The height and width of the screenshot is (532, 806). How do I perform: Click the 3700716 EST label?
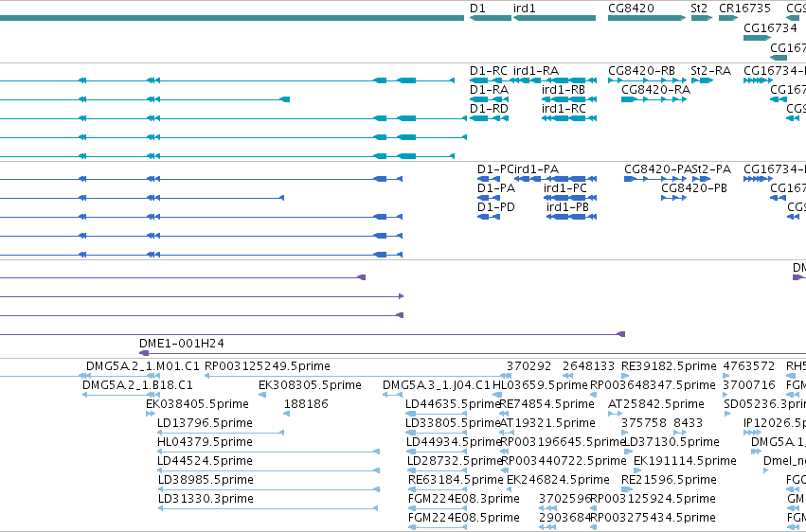coord(749,385)
